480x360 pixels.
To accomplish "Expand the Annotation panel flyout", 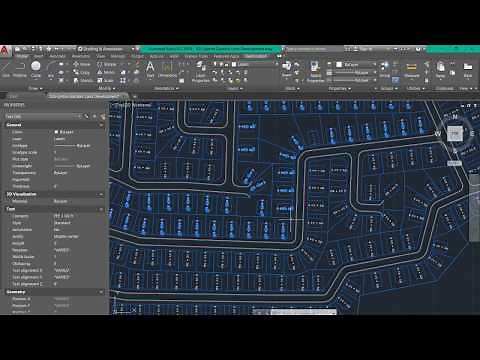I will pos(167,88).
